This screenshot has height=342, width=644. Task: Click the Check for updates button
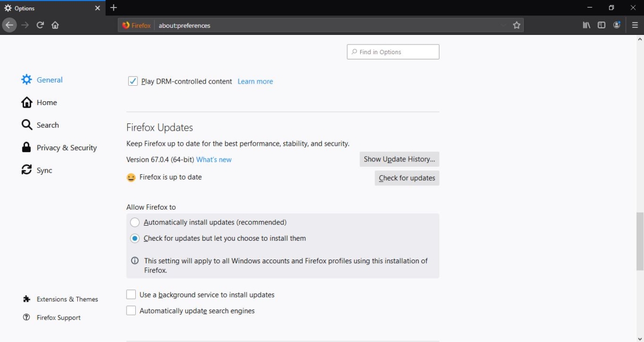point(407,178)
